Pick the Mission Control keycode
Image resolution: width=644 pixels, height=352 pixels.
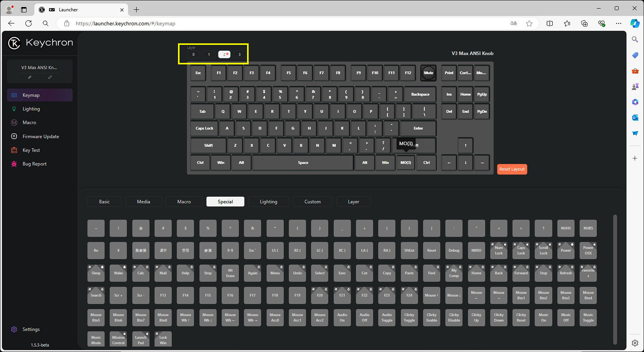pos(118,340)
